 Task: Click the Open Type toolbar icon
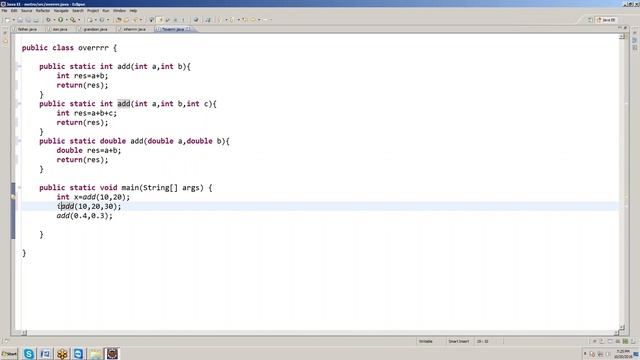(118, 20)
